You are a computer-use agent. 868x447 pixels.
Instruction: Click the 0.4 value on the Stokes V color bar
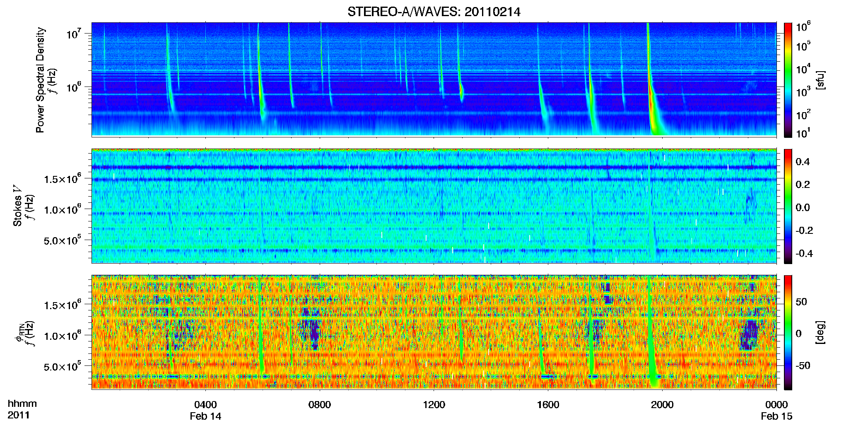point(803,162)
